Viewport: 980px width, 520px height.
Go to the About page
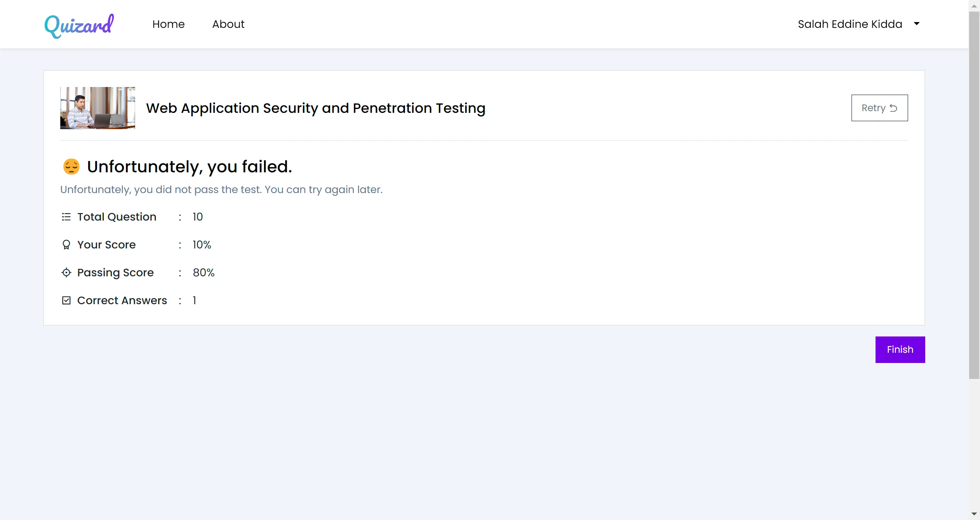coord(228,24)
